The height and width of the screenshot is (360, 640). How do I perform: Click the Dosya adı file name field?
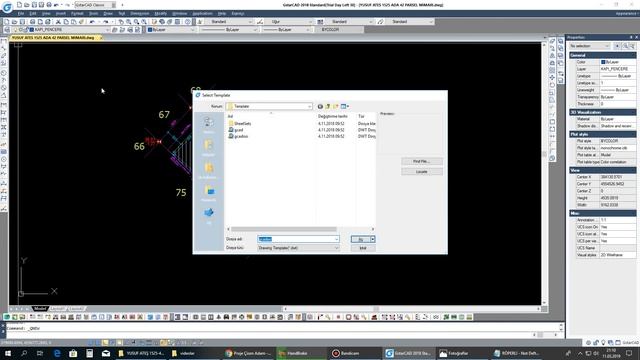coord(298,239)
